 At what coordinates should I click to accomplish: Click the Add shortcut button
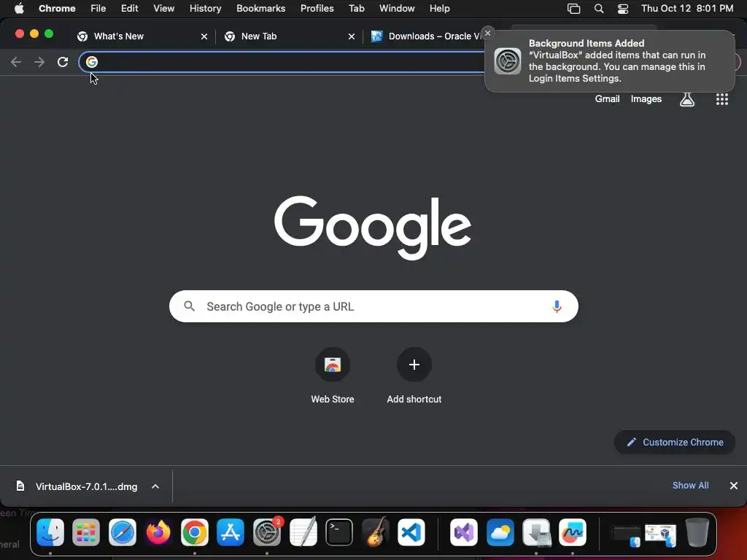(414, 376)
